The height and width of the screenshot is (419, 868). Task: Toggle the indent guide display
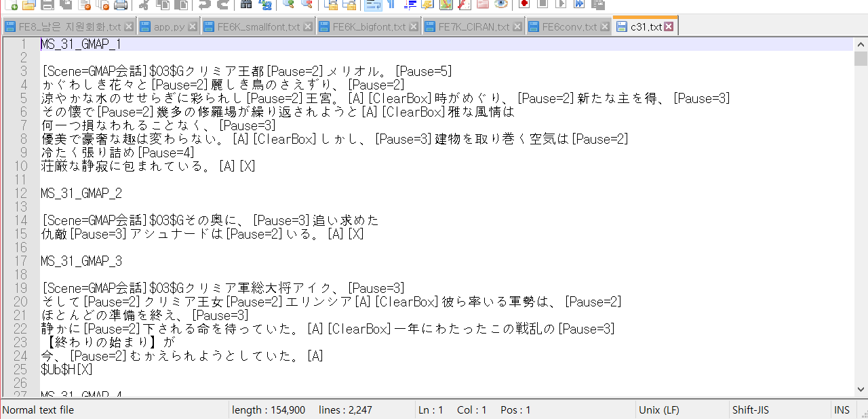coord(409,5)
